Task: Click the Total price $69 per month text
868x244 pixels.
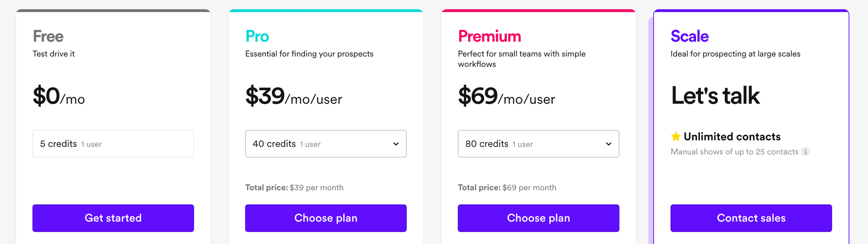Action: point(507,188)
